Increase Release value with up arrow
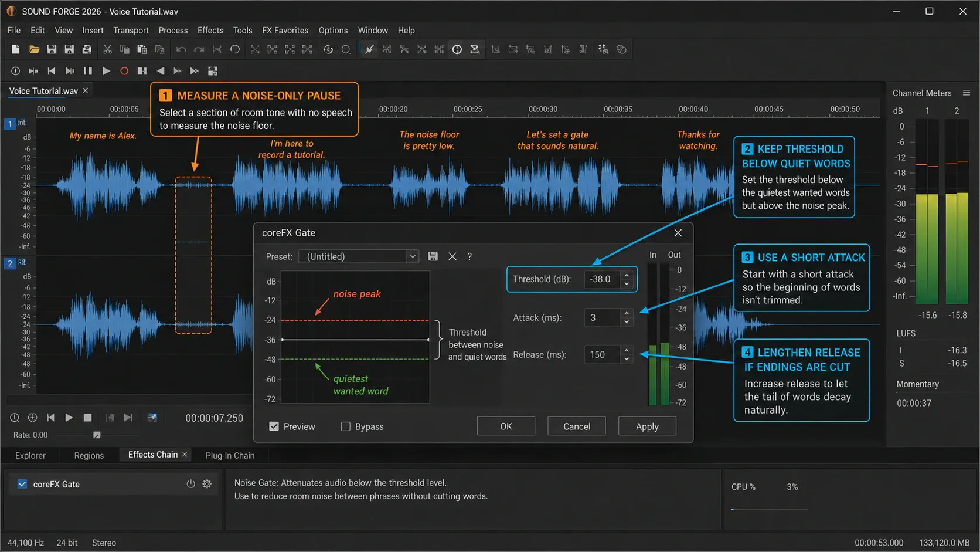The width and height of the screenshot is (980, 552). click(x=627, y=350)
